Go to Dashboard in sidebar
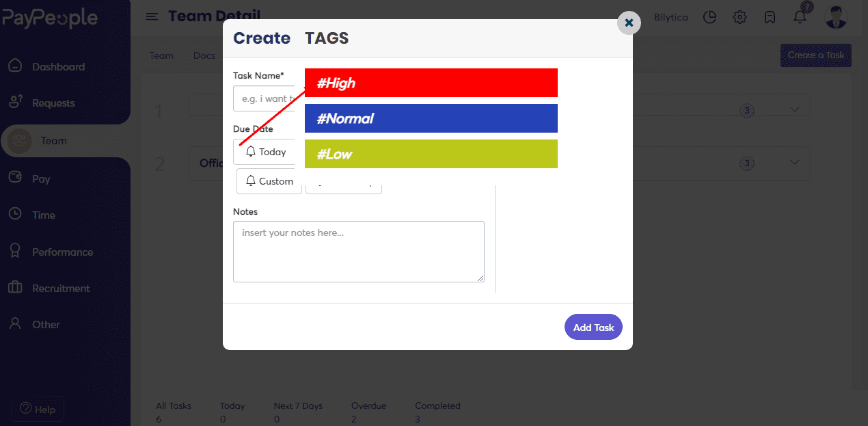Viewport: 868px width, 426px height. point(58,66)
